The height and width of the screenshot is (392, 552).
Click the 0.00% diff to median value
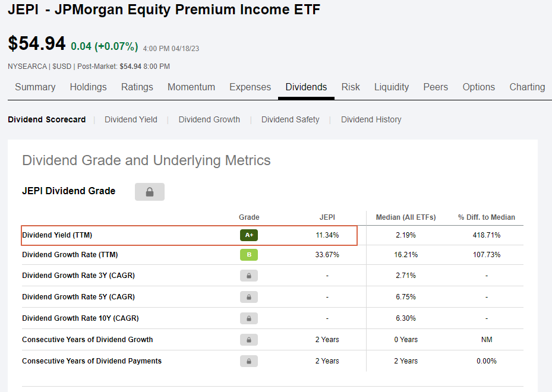click(487, 361)
